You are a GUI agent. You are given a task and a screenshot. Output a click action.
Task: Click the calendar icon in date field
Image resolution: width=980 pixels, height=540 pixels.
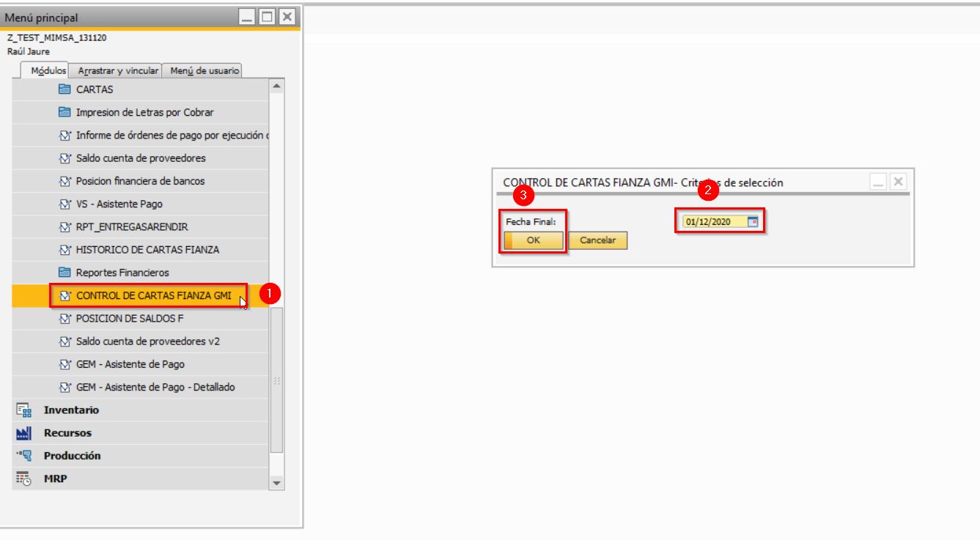752,222
